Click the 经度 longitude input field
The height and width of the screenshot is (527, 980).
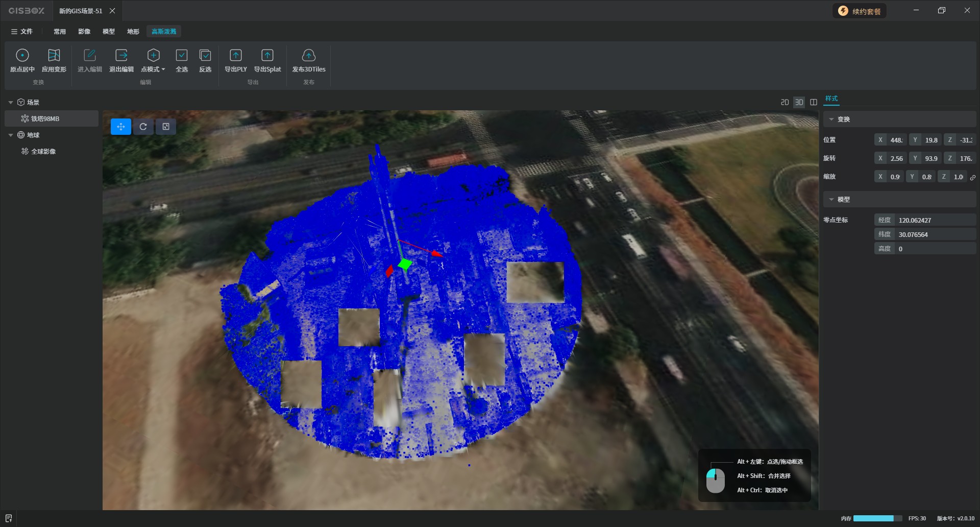click(x=935, y=220)
